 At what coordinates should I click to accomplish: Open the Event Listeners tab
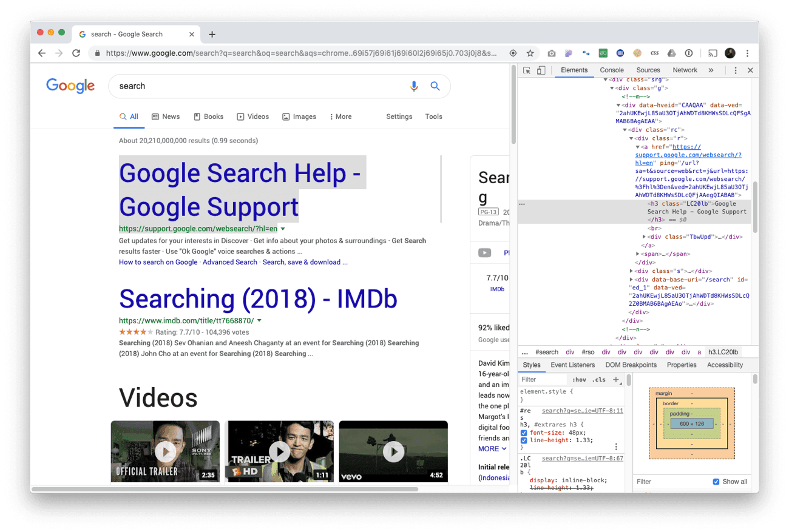572,365
